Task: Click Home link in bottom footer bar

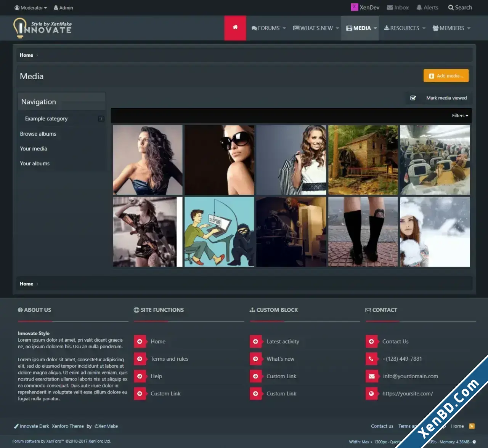Action: (457, 426)
